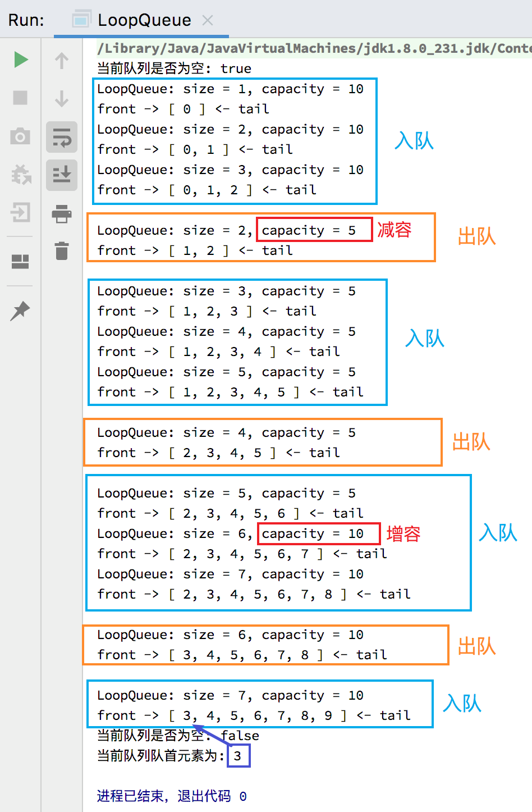
Task: Click line 'front -> [ 2, 3, 4, 5, 6 ] <- tail'
Action: [230, 513]
